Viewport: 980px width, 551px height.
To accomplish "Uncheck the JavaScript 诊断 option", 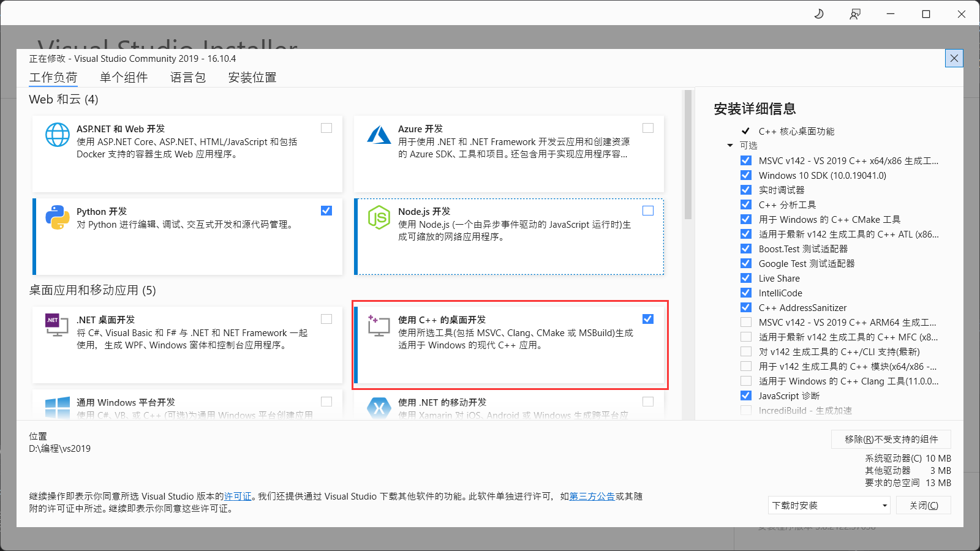I will click(746, 395).
